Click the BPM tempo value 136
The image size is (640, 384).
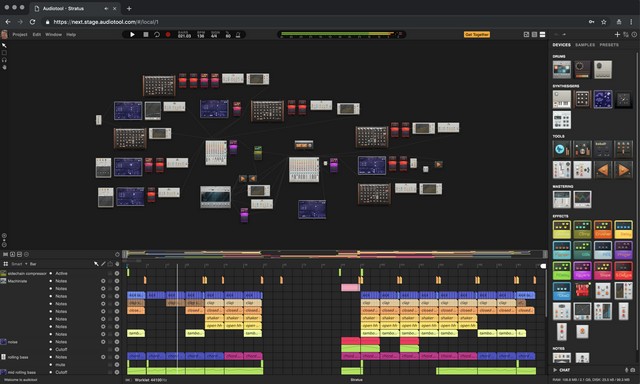200,35
